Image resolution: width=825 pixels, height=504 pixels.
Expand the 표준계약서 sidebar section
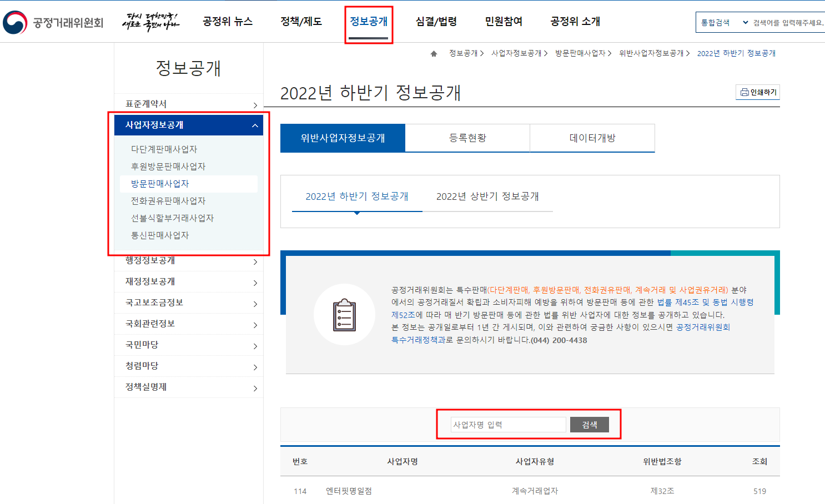(189, 104)
